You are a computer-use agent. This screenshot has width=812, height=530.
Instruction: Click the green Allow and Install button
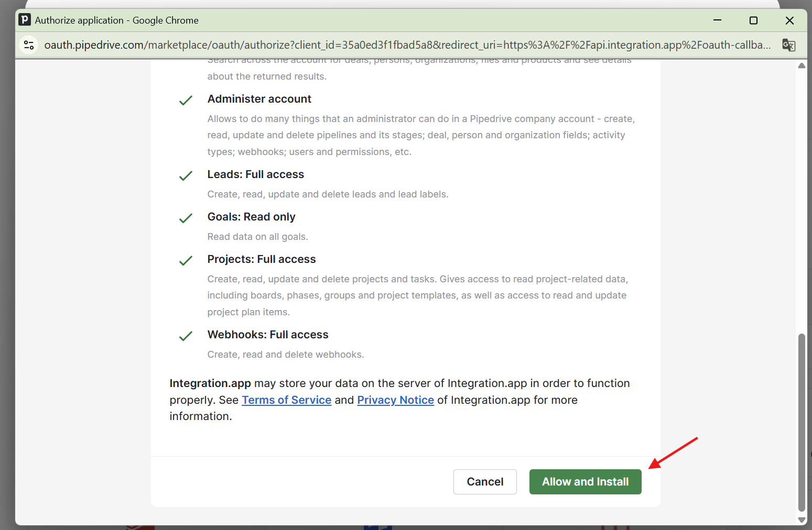585,482
